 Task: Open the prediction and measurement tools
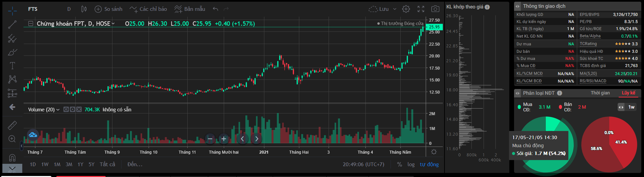click(12, 93)
